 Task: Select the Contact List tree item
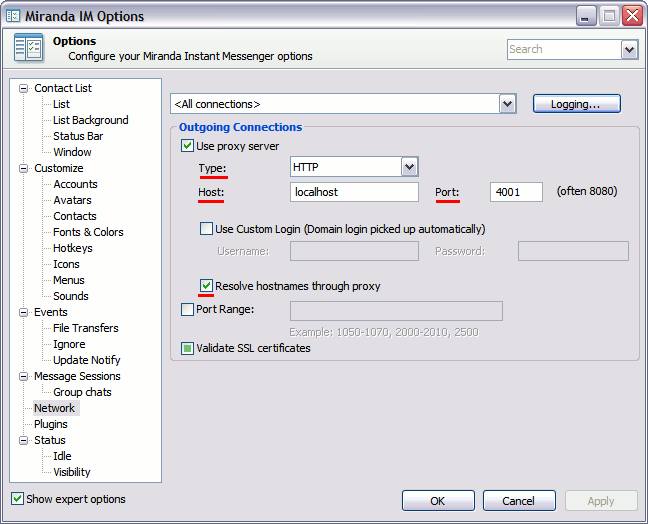tap(63, 88)
